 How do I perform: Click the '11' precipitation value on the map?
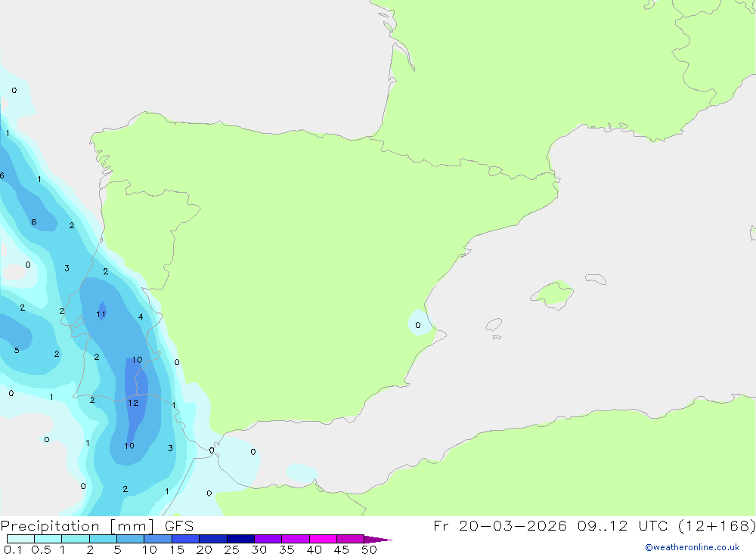click(x=101, y=314)
